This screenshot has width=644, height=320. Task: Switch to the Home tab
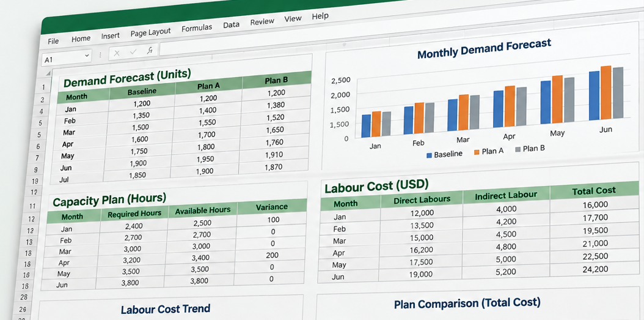pos(81,39)
